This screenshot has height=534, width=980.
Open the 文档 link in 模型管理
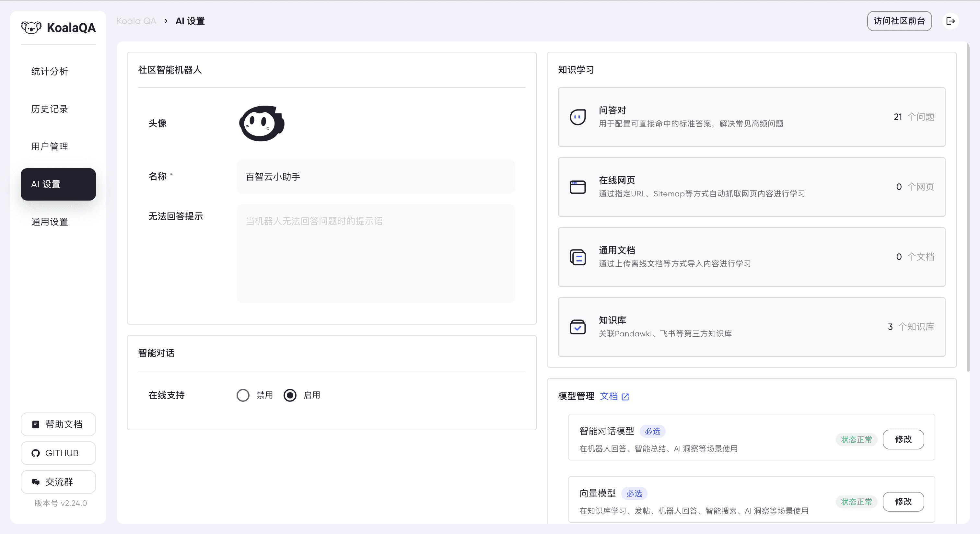pos(610,396)
